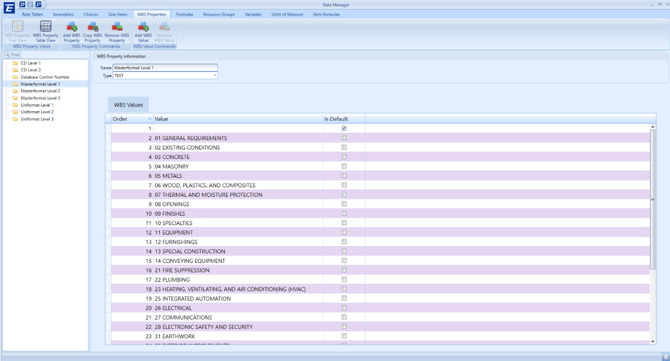670x361 pixels.
Task: Check Is Default for 22 PLUMBING
Action: [x=344, y=279]
